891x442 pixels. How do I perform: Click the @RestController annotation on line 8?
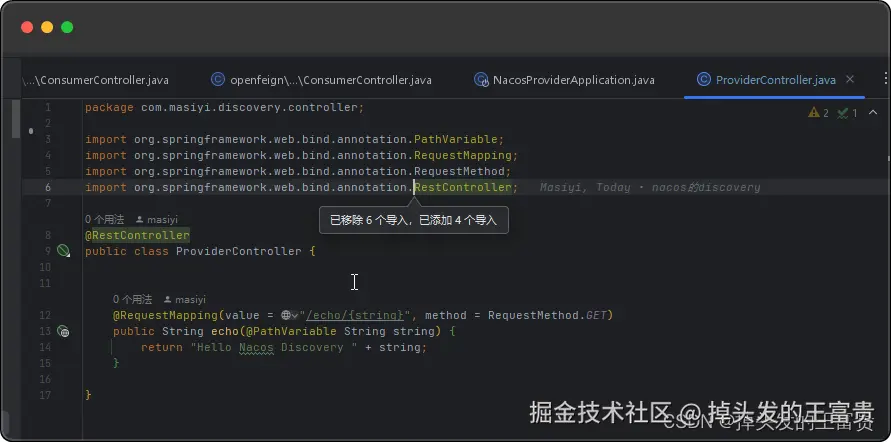tap(138, 235)
